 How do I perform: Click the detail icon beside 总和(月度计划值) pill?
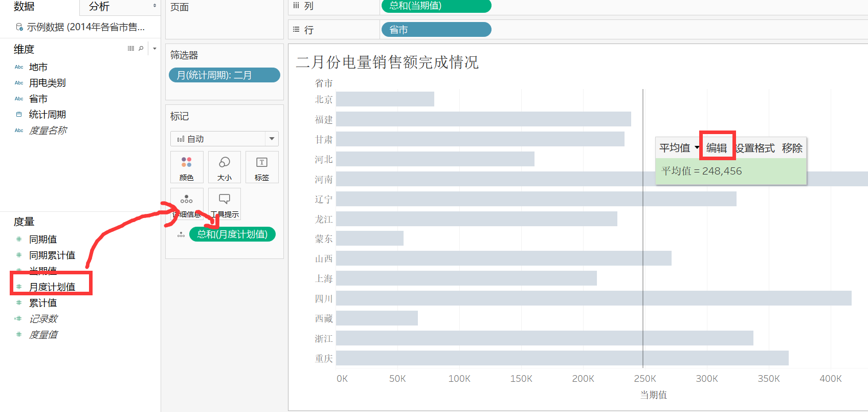point(181,235)
